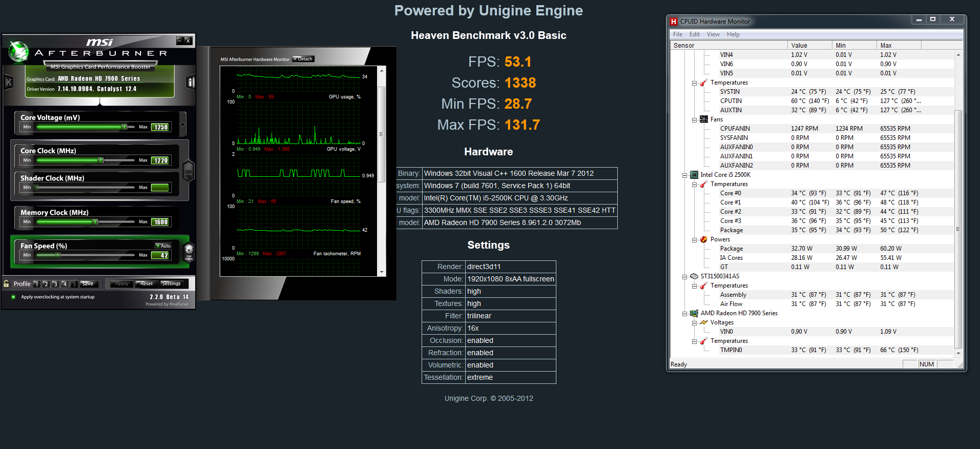Screen dimensions: 980x449
Task: Toggle the clock Link icon
Action: coord(188,171)
